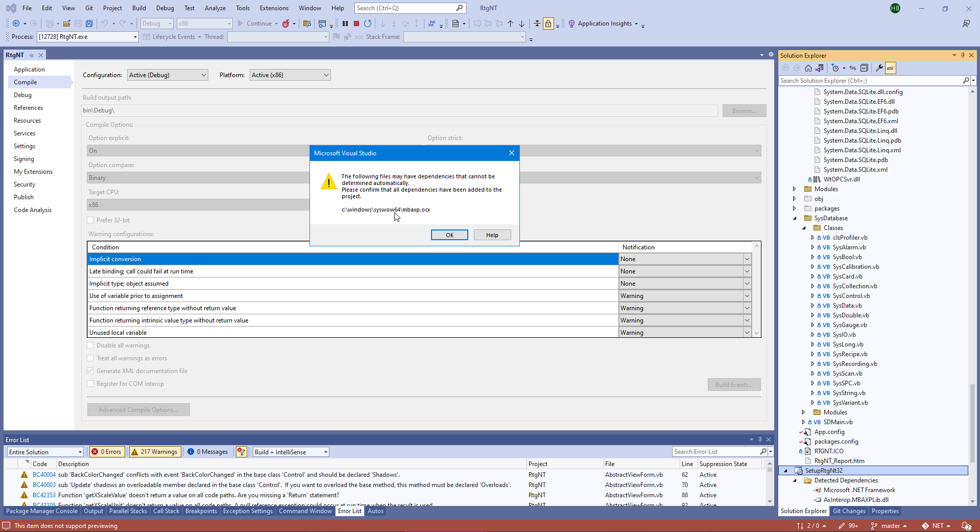Switch to the Git Changes tab
980x532 pixels.
pyautogui.click(x=849, y=511)
